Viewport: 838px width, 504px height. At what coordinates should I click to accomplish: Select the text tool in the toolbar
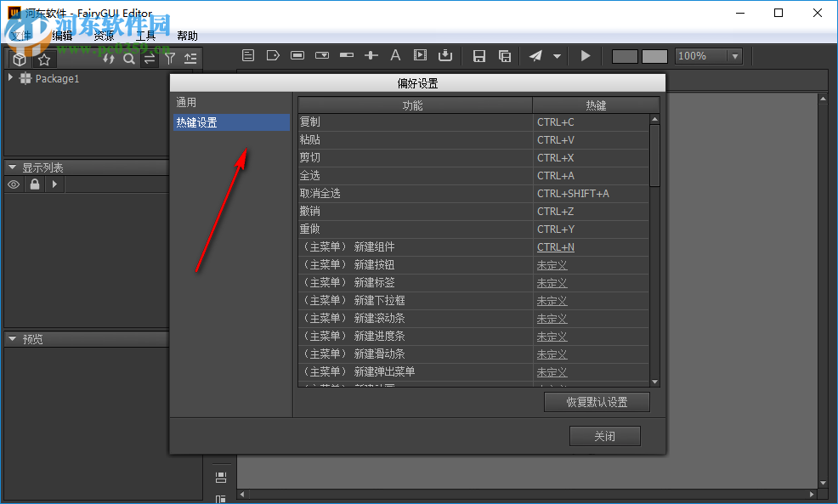click(395, 55)
